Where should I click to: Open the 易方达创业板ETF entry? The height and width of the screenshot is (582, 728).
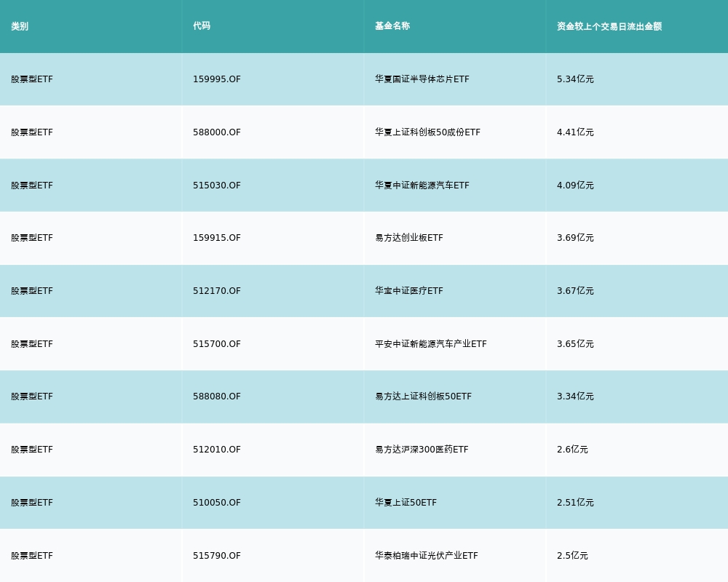click(x=409, y=238)
